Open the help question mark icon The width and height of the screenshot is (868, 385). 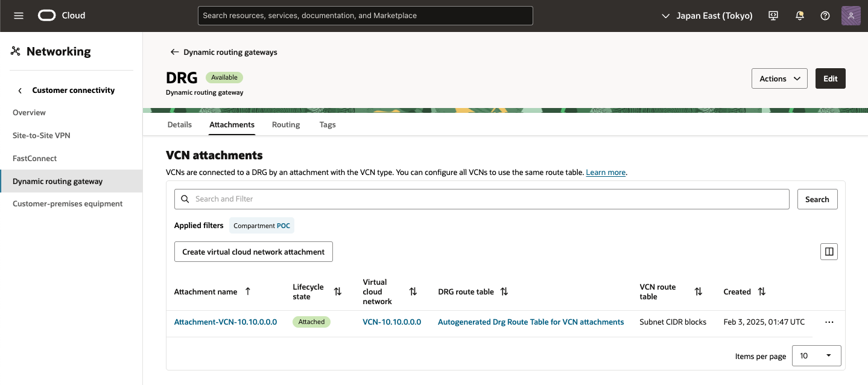point(825,16)
